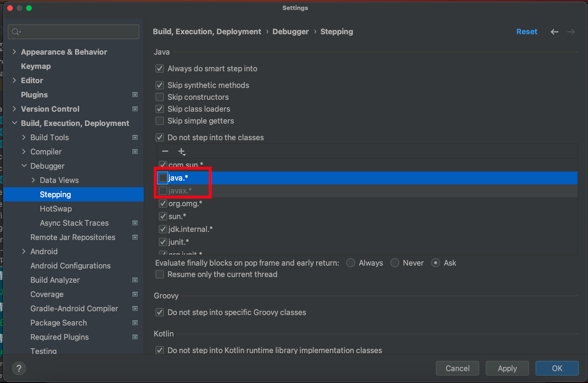The image size is (588, 383).
Task: Click the Reset link
Action: point(527,32)
